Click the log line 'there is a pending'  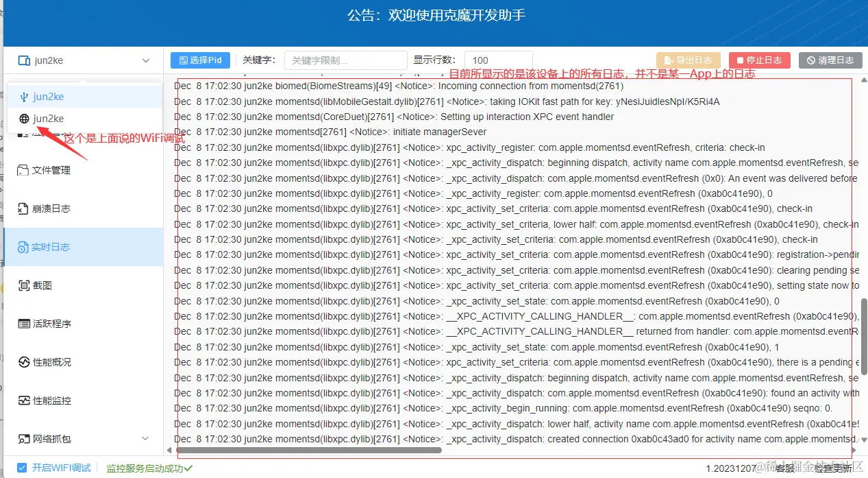(x=517, y=363)
